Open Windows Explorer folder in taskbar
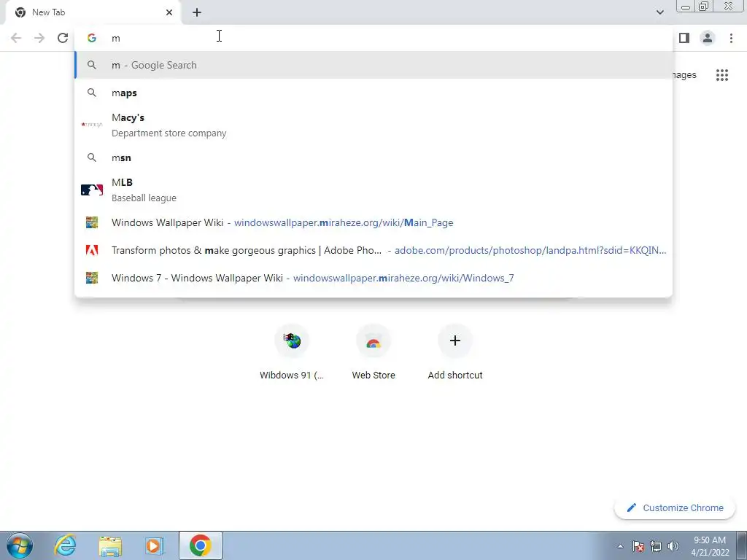 click(x=110, y=545)
